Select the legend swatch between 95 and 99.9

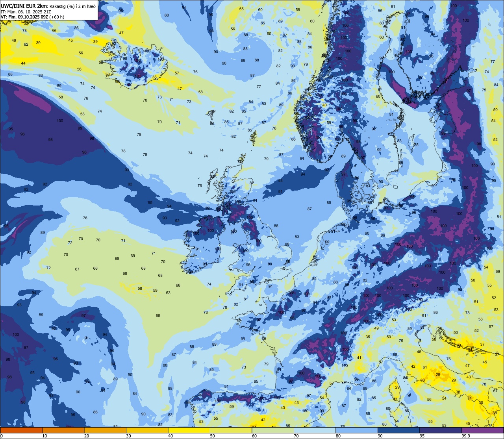click(441, 430)
